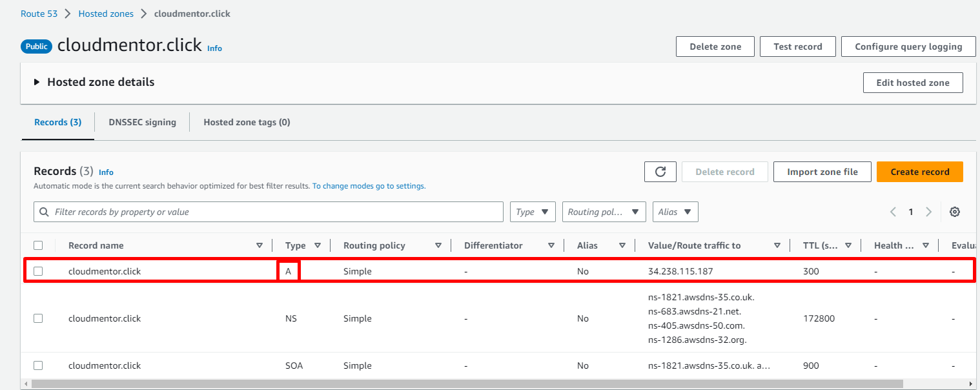Open Hosted zone tags tab
980x390 pixels.
(247, 122)
